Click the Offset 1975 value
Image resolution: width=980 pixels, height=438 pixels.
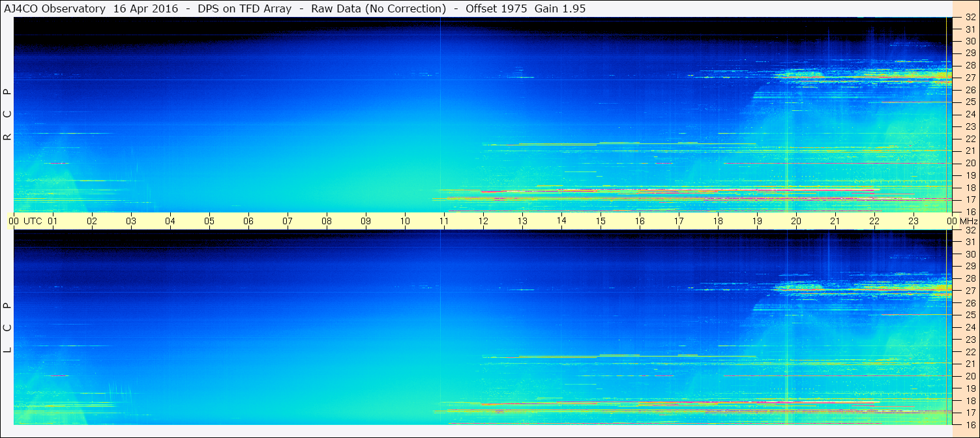point(497,8)
